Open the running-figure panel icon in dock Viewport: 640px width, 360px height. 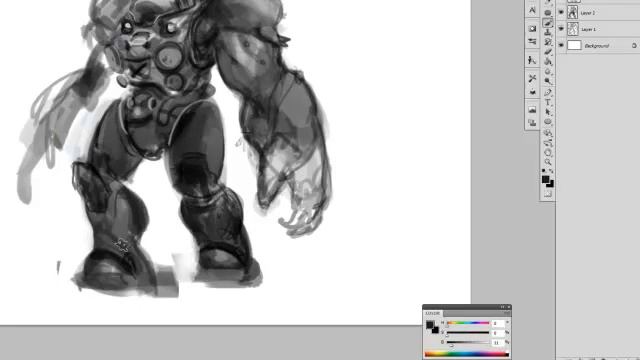[x=532, y=60]
